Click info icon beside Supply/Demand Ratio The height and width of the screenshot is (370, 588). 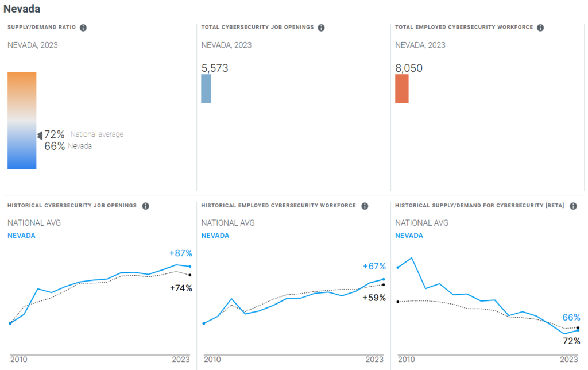pyautogui.click(x=83, y=28)
